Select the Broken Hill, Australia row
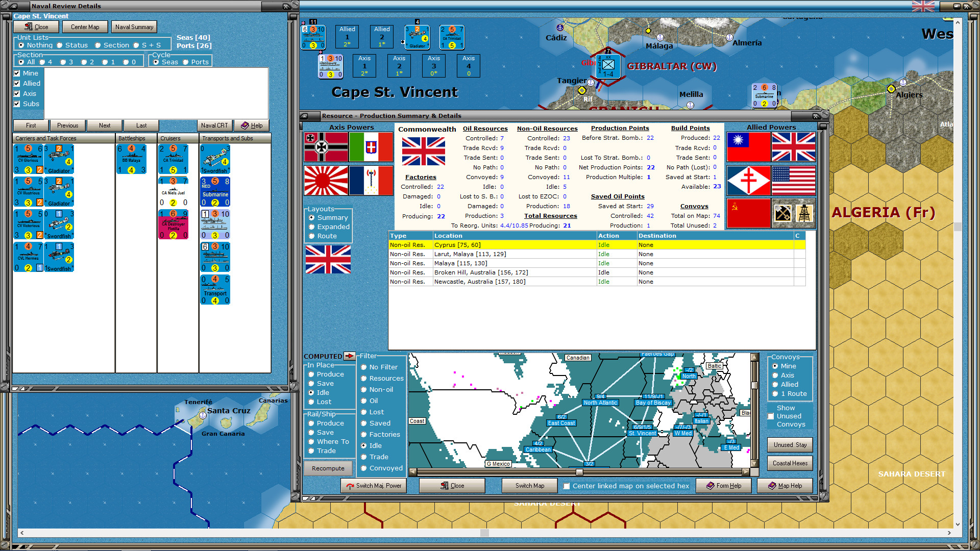Viewport: 980px width, 551px height. coord(597,272)
